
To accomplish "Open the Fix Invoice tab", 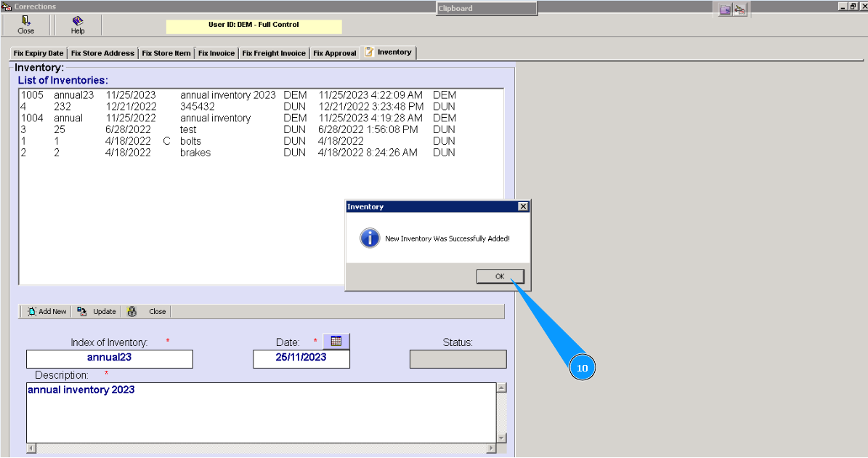I will 216,52.
